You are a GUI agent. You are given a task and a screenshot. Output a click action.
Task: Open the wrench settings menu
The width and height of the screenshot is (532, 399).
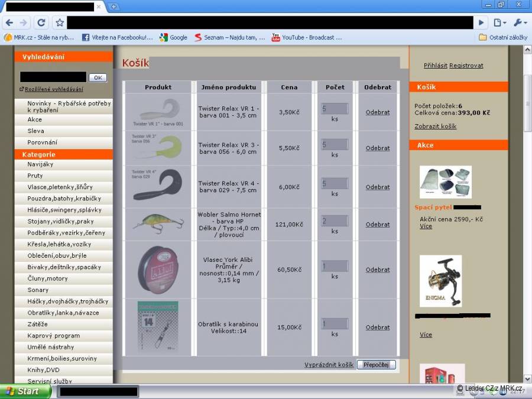click(519, 22)
